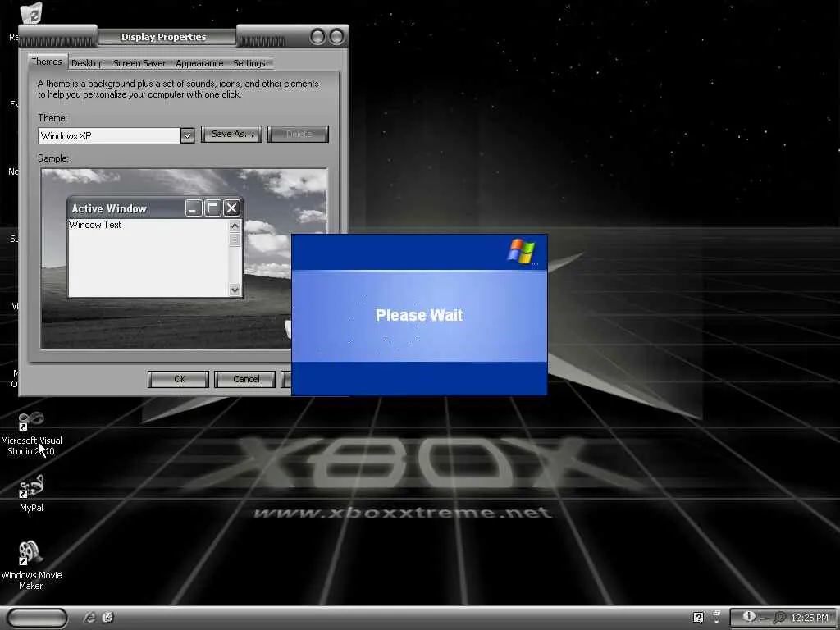Click the Windows XP theme combo box
This screenshot has width=840, height=630.
pos(116,135)
